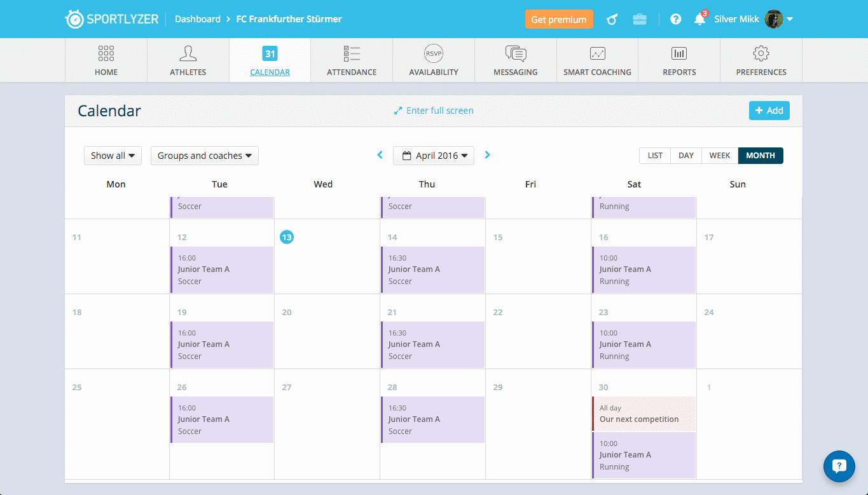Image resolution: width=868 pixels, height=495 pixels.
Task: Open April 28 Soccer event
Action: tap(432, 419)
